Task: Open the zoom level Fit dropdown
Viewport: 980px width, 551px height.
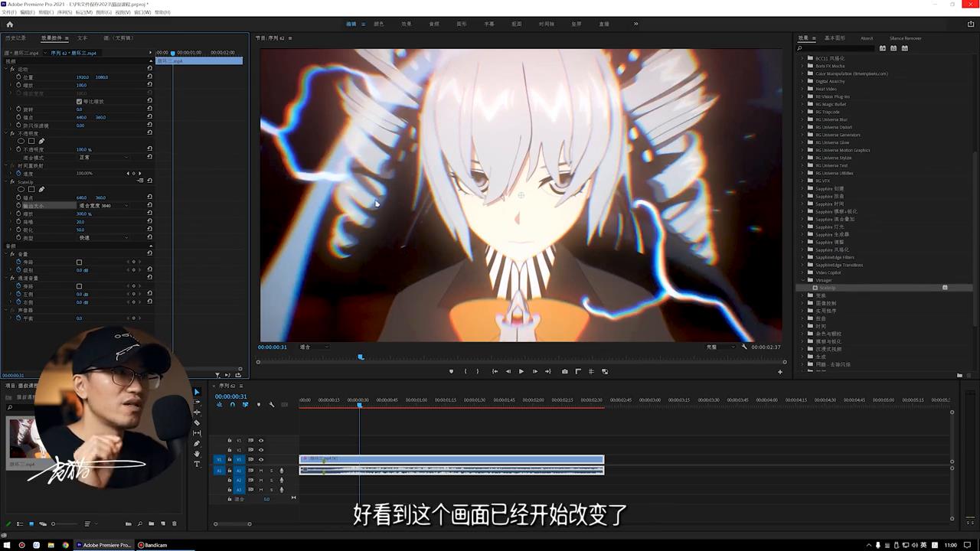Action: click(x=314, y=347)
